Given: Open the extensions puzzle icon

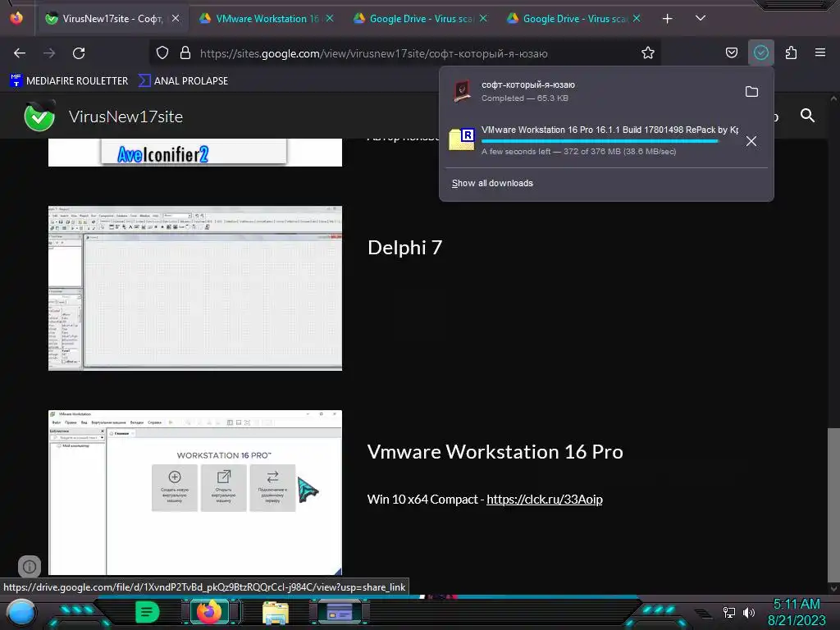Looking at the screenshot, I should pyautogui.click(x=791, y=52).
